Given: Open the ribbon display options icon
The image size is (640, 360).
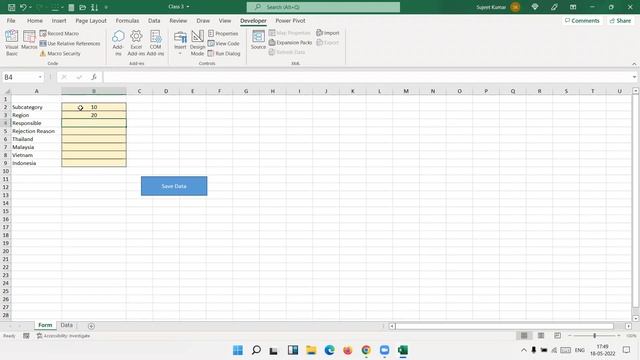Looking at the screenshot, I should (x=573, y=7).
